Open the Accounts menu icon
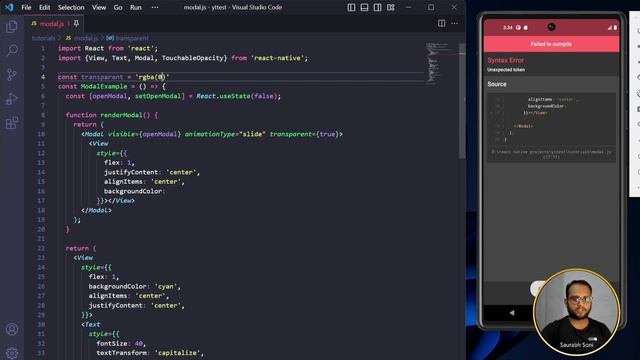640x360 pixels. pyautogui.click(x=12, y=329)
